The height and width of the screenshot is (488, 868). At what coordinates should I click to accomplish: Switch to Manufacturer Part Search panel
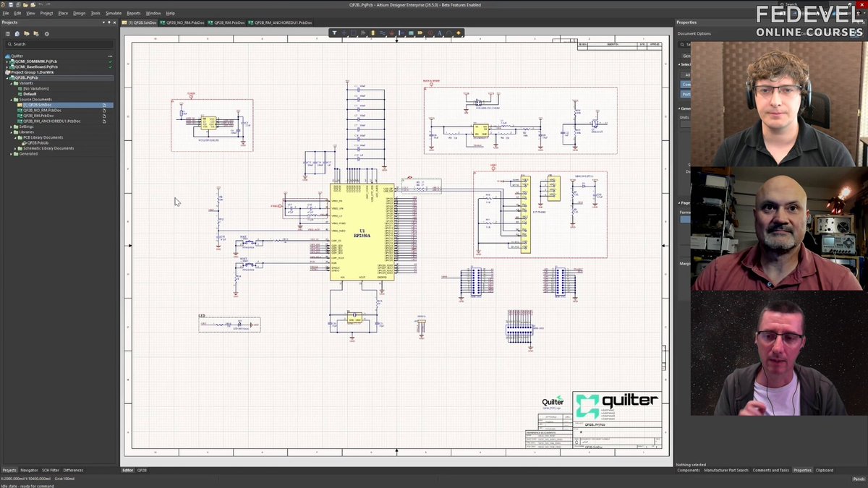[x=726, y=470]
